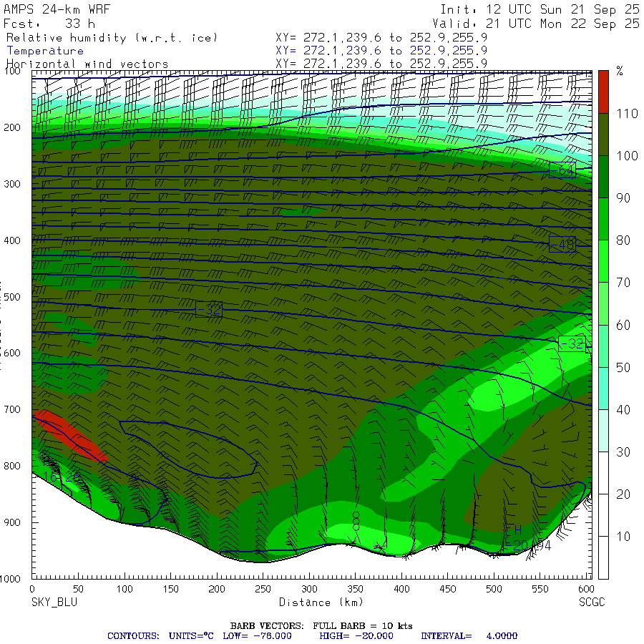Click the 'Horizontal wind vectors' legend label
The width and height of the screenshot is (644, 644).
click(x=87, y=64)
